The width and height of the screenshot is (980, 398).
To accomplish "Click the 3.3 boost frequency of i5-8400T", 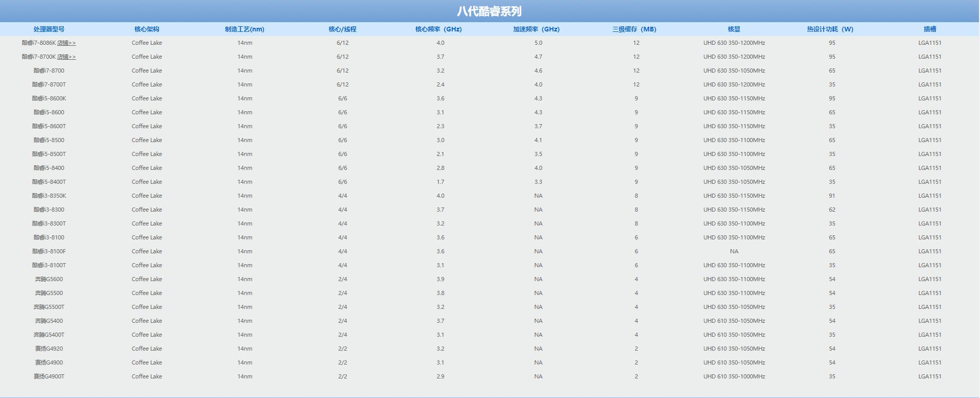I will click(538, 182).
